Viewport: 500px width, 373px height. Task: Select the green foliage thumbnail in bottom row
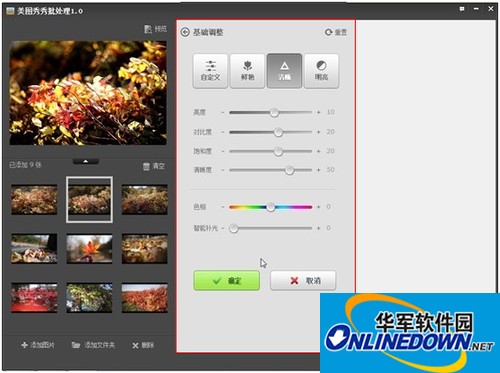[x=89, y=298]
